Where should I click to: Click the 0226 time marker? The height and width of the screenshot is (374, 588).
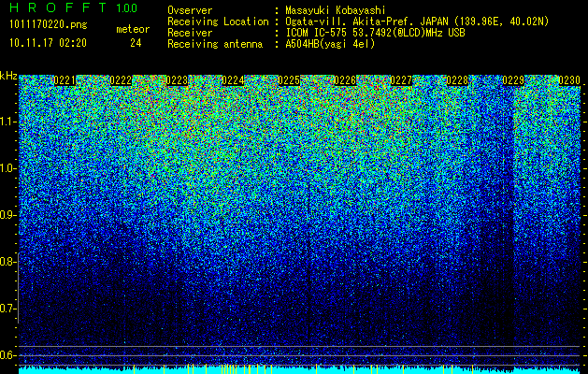point(345,80)
